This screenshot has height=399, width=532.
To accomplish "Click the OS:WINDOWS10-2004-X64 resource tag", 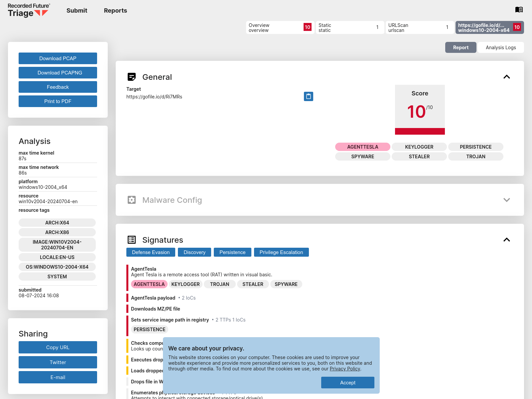I will pyautogui.click(x=57, y=267).
